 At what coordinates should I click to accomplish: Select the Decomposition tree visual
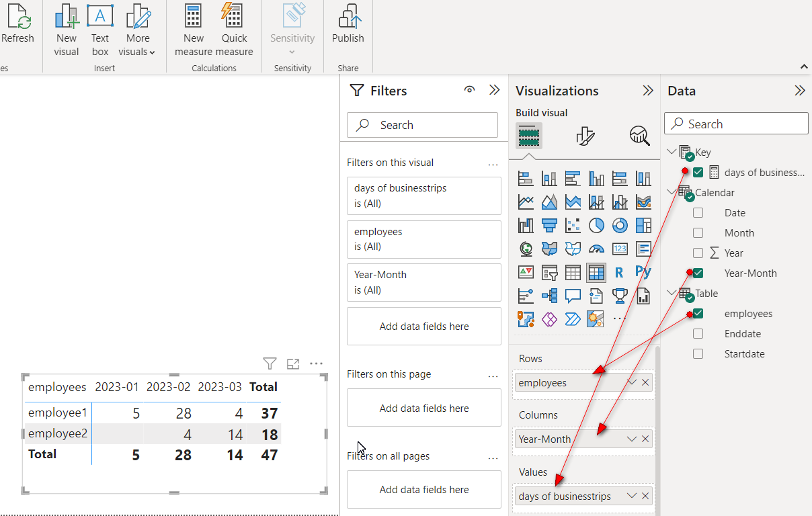tap(549, 296)
